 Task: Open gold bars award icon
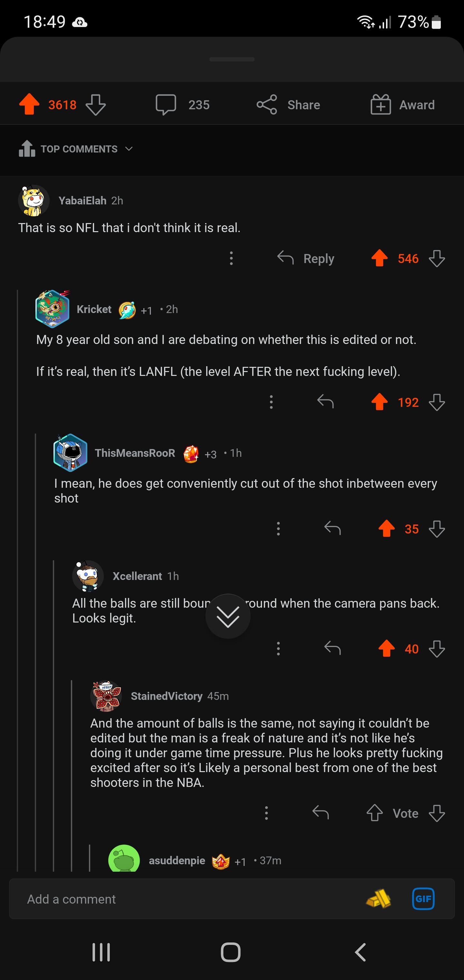[x=379, y=899]
